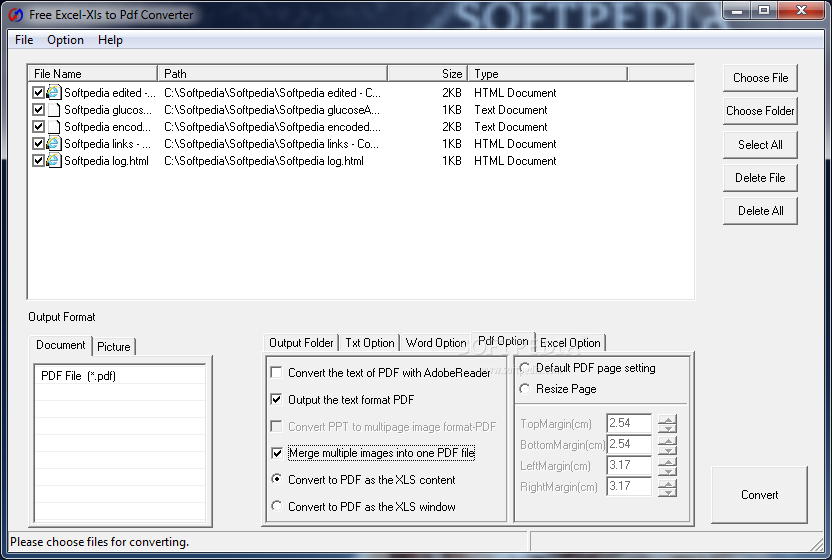Image resolution: width=832 pixels, height=560 pixels.
Task: Uncheck the Softpedia log.html file checkbox
Action: (38, 161)
